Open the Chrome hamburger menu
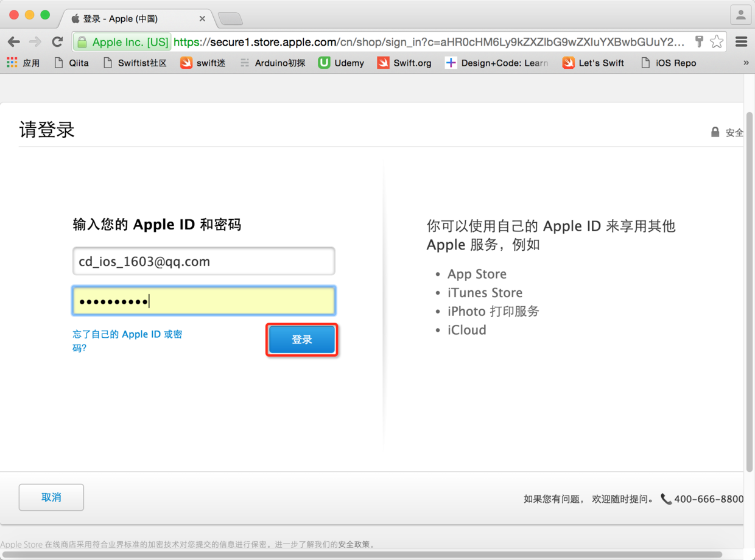This screenshot has height=560, width=755. [x=741, y=42]
